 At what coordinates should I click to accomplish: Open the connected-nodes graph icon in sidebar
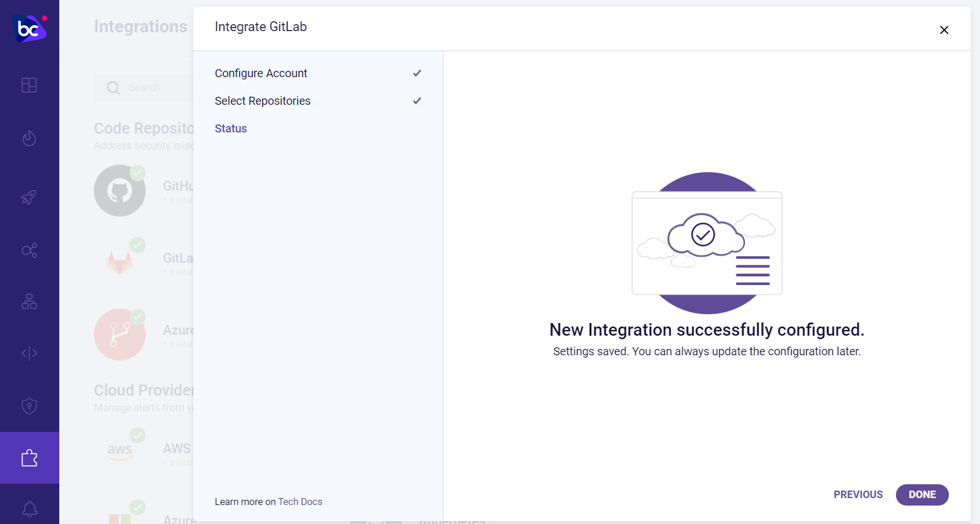(29, 250)
